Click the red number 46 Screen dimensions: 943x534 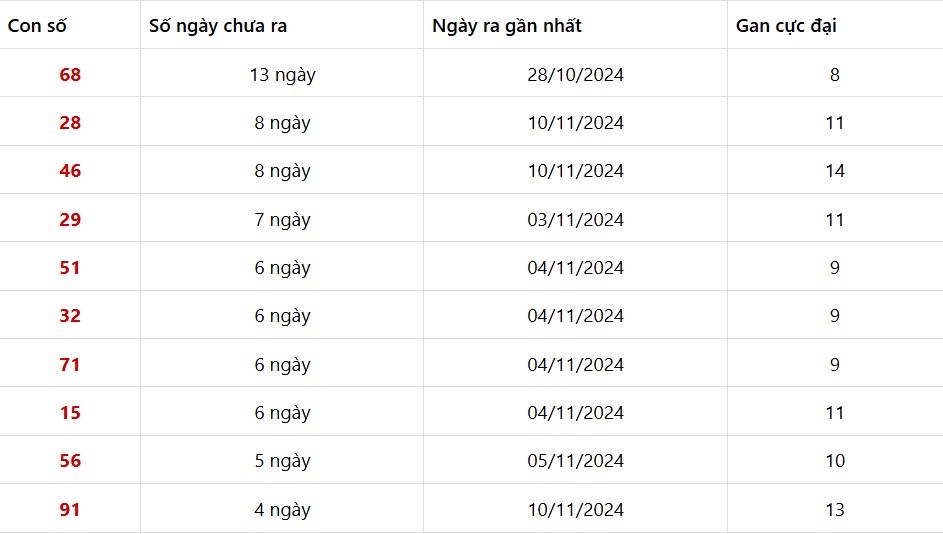point(70,171)
